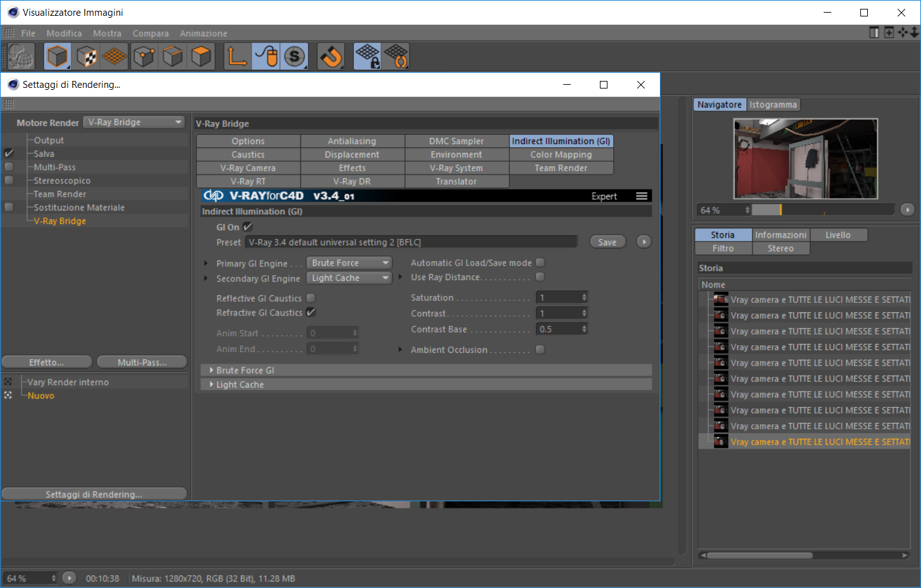Toggle the Salva checkbox

[x=9, y=153]
